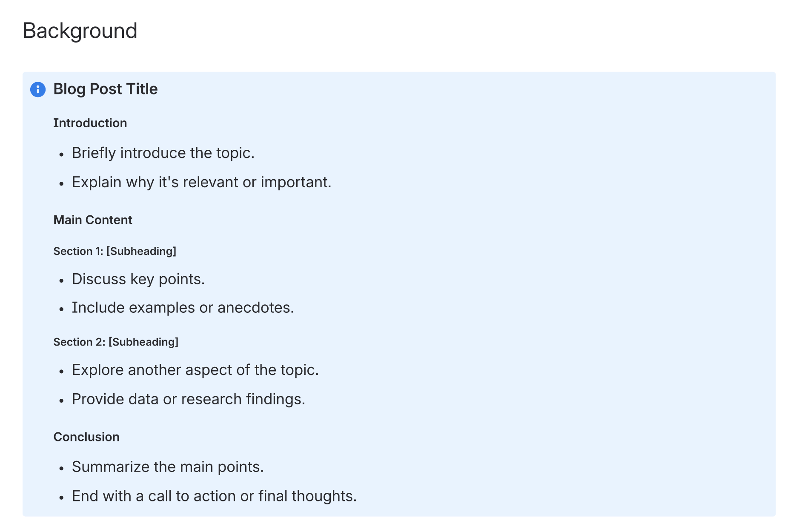Screen dimensions: 796x532
Task: Click the 'Discuss key points' text
Action: [138, 279]
